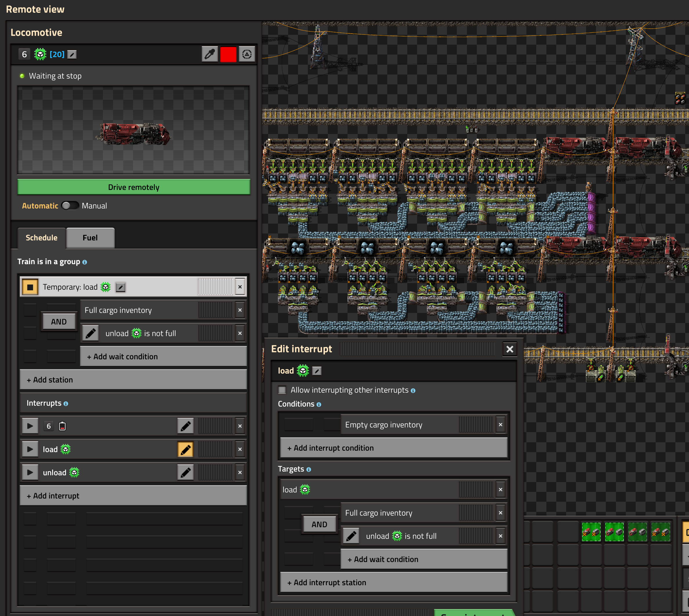The image size is (689, 616).
Task: Rename the Temporary: load station with pencil
Action: point(120,287)
